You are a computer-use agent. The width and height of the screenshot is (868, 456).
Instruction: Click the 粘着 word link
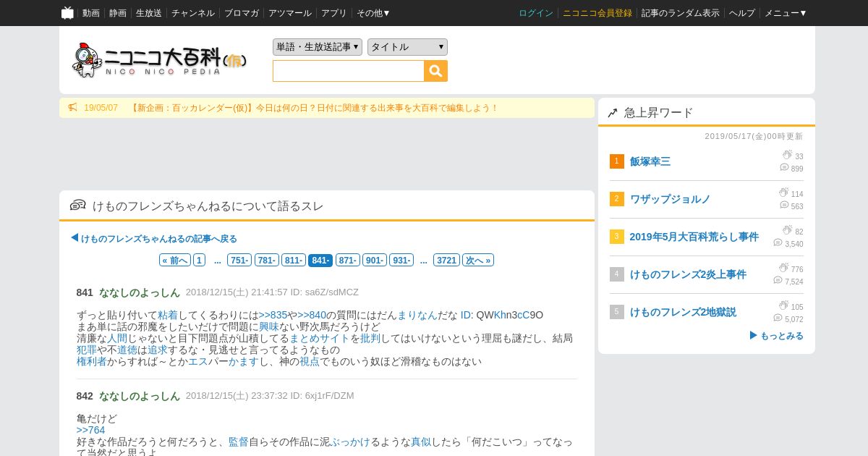pyautogui.click(x=168, y=315)
